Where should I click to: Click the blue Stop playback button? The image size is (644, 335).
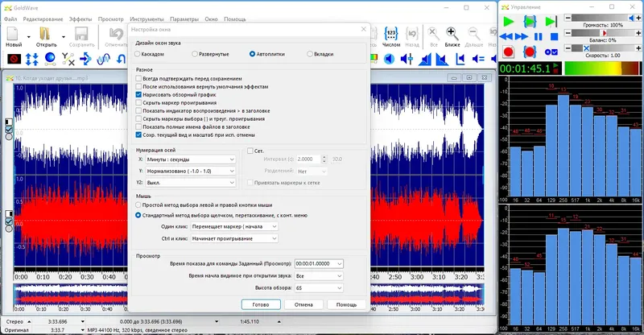[x=553, y=37]
